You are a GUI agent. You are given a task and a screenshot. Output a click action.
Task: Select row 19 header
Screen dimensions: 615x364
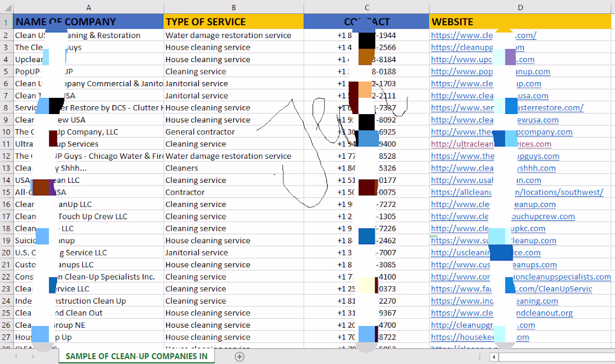6,240
